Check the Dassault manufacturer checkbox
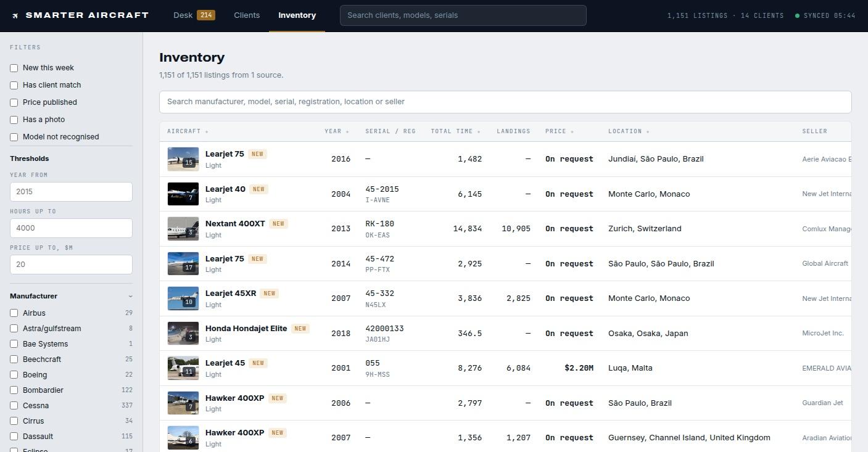 click(14, 437)
